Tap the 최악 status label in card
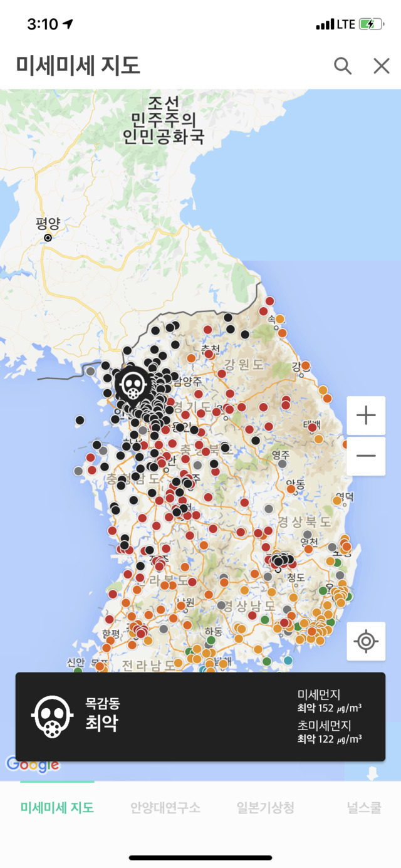The image size is (401, 868). [x=102, y=724]
